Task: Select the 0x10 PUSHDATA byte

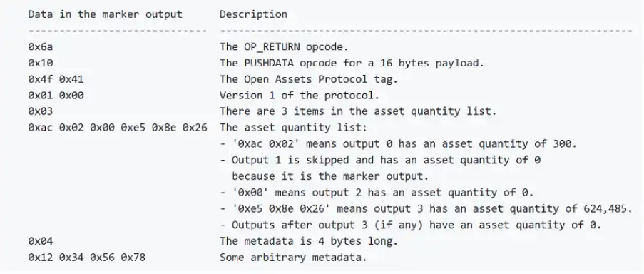Action: click(x=40, y=63)
